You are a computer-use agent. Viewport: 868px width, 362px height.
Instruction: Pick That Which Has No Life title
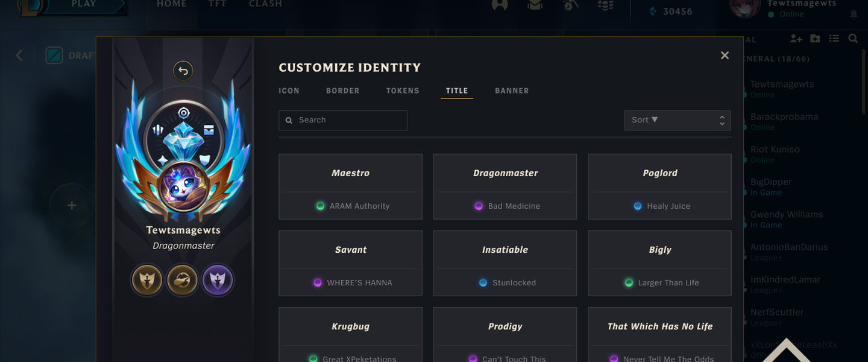(660, 335)
